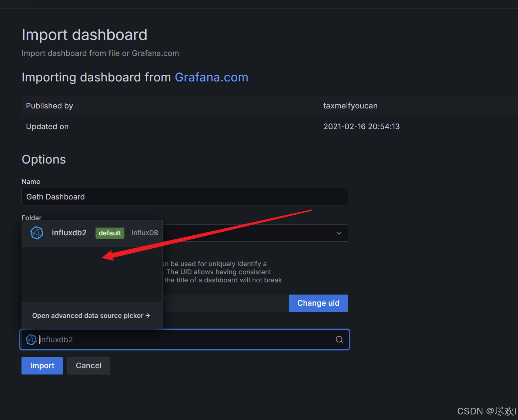Select the publisher name taxmeifyoucan
Screen dimensions: 518x420
(350, 106)
